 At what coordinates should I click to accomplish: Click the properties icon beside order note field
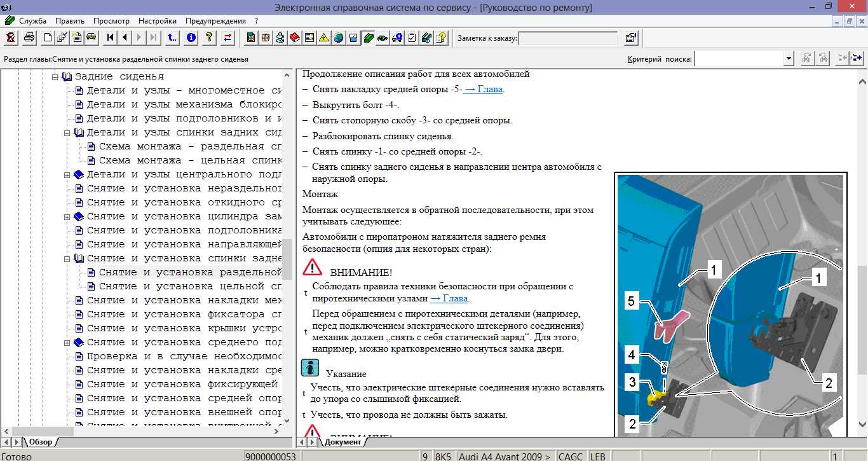click(x=630, y=38)
